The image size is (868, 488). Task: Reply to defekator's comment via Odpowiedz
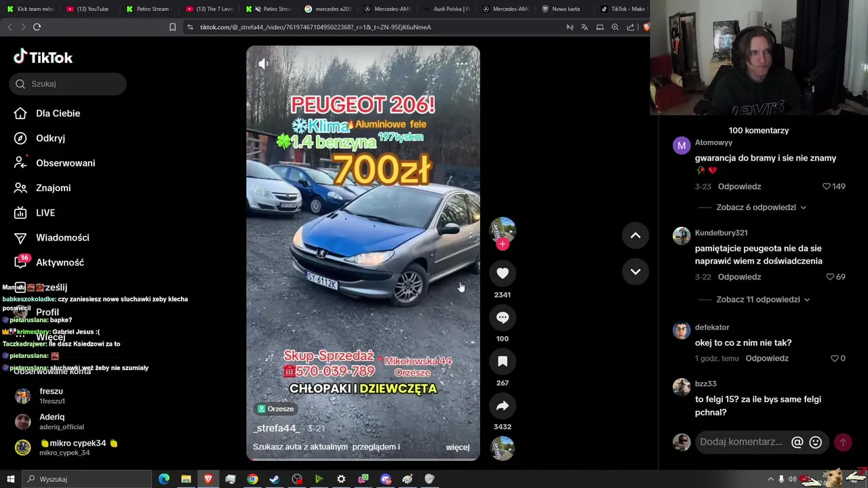point(767,359)
